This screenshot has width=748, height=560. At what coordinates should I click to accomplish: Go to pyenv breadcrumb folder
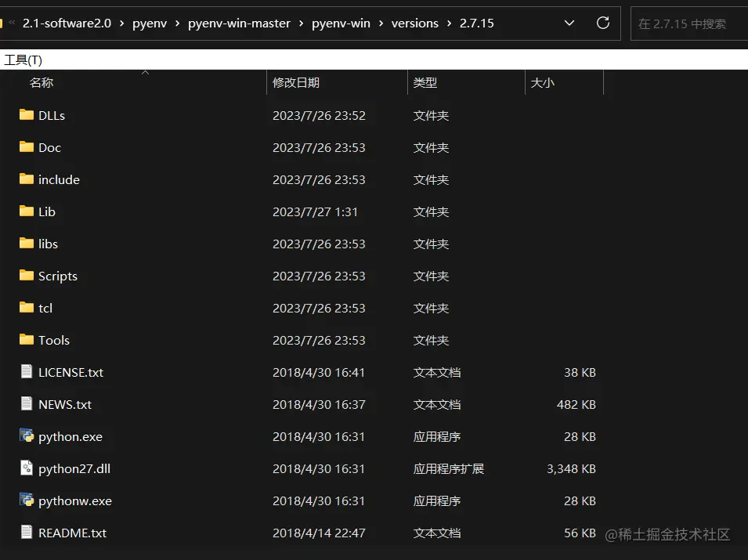pyautogui.click(x=150, y=23)
